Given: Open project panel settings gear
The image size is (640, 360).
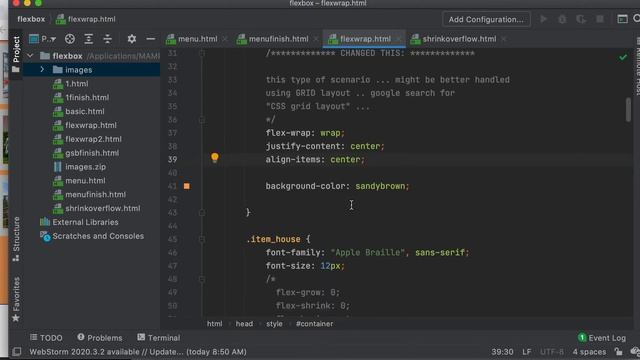Looking at the screenshot, I should click(131, 39).
